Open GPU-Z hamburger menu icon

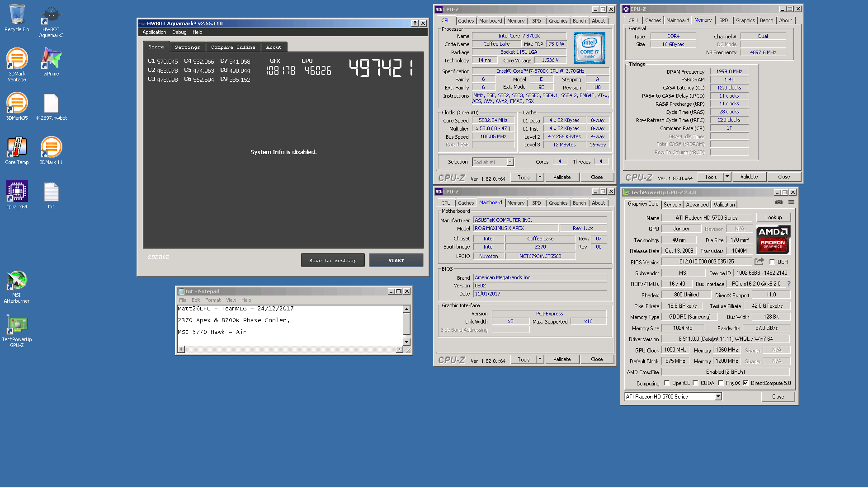(791, 202)
